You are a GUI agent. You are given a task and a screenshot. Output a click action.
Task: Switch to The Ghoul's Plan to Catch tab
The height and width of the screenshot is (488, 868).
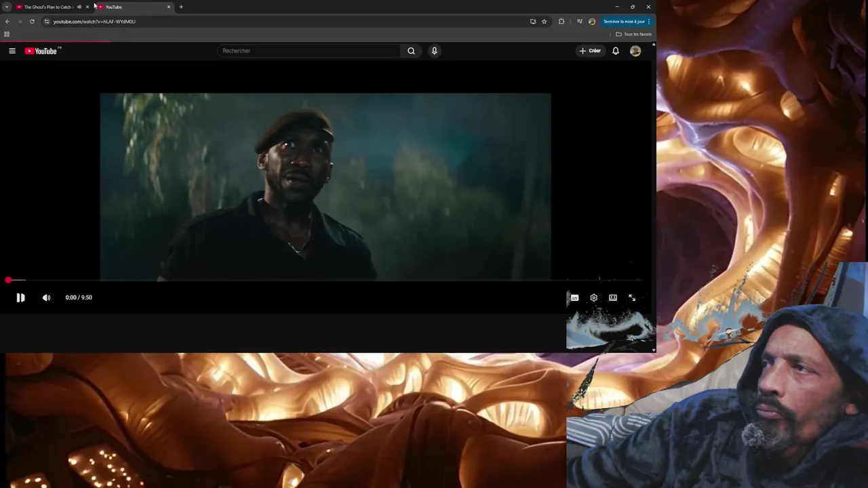pyautogui.click(x=47, y=7)
